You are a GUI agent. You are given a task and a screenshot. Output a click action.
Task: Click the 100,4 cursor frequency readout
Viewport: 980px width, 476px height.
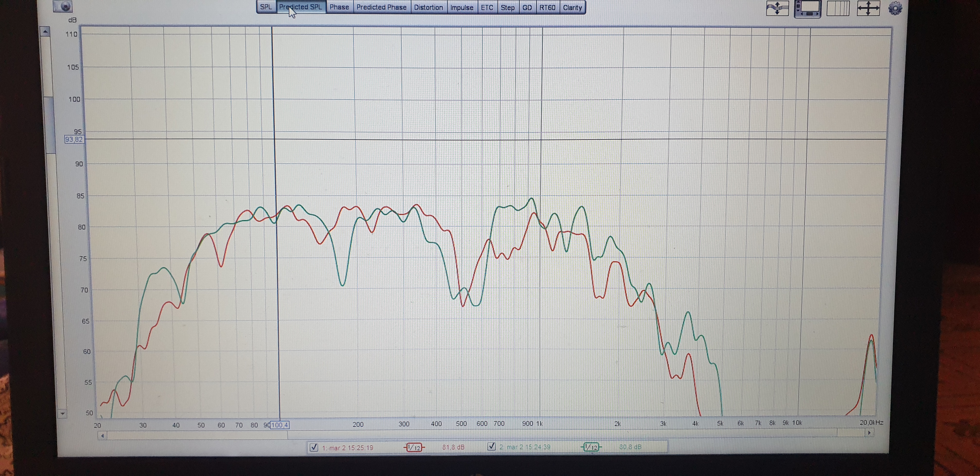pyautogui.click(x=280, y=425)
